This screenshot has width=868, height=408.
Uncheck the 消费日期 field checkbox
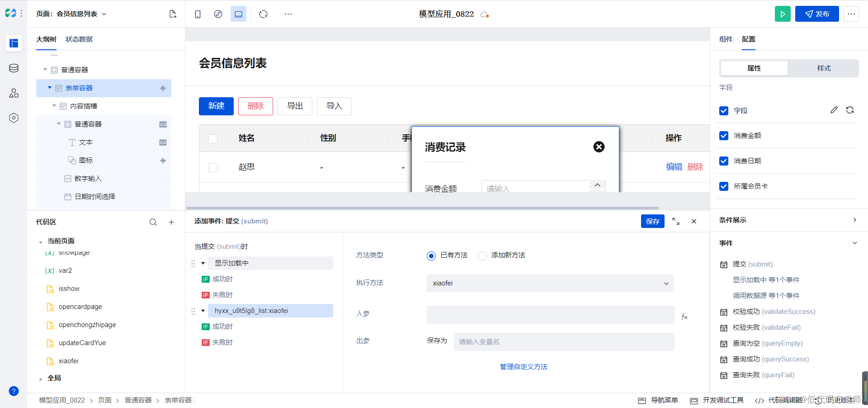tap(724, 161)
